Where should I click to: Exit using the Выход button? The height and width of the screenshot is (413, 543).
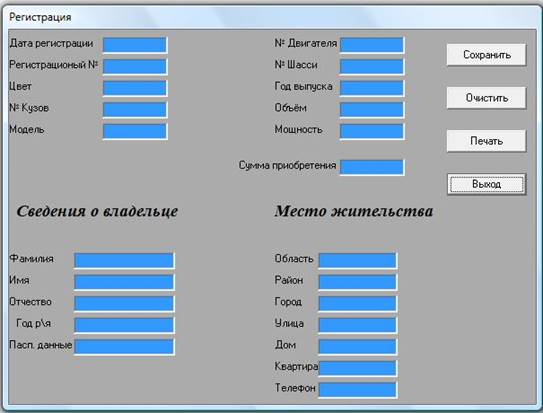[x=486, y=184]
